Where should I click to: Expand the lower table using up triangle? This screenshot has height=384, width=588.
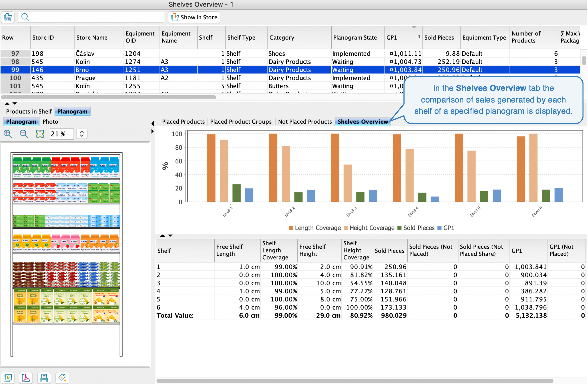162,236
